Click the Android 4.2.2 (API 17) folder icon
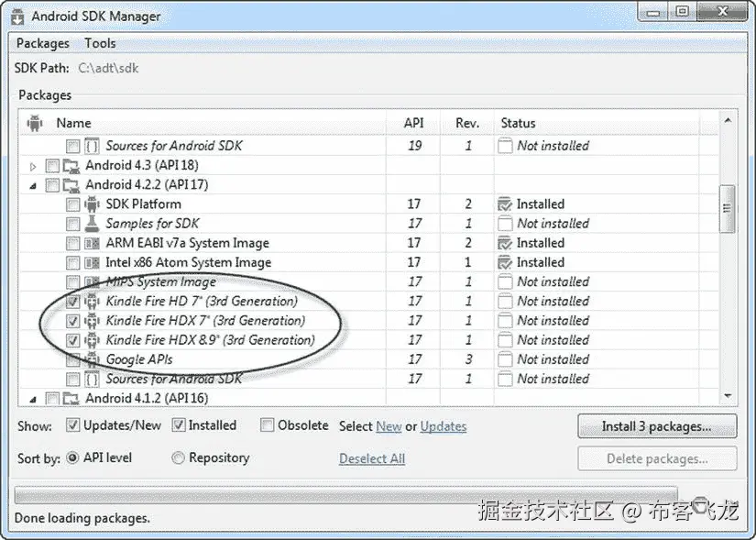Screen dimensions: 756x540 click(x=71, y=185)
